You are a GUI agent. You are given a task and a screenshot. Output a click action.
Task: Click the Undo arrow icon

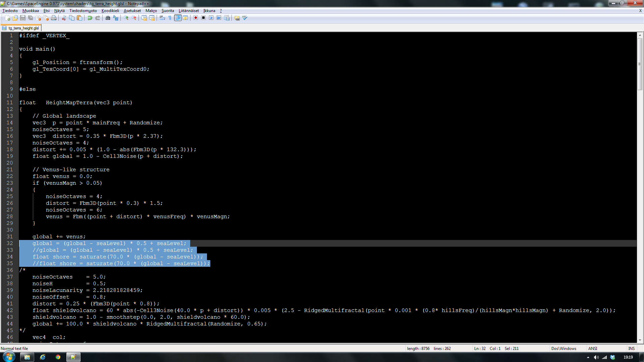click(x=90, y=18)
